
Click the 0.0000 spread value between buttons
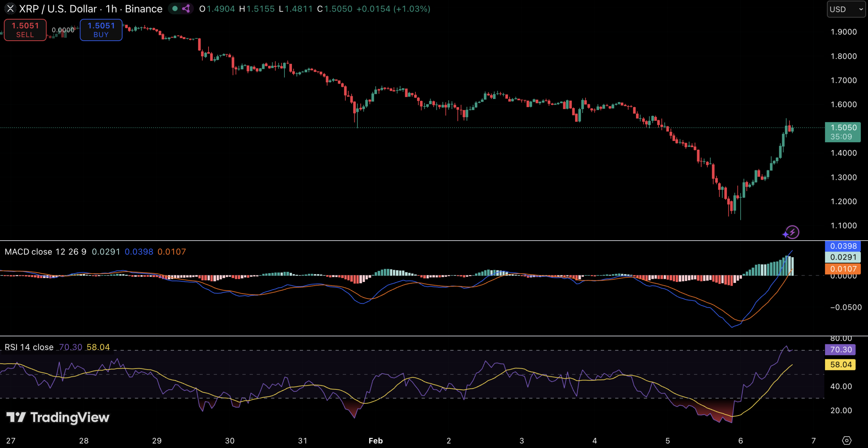coord(63,30)
